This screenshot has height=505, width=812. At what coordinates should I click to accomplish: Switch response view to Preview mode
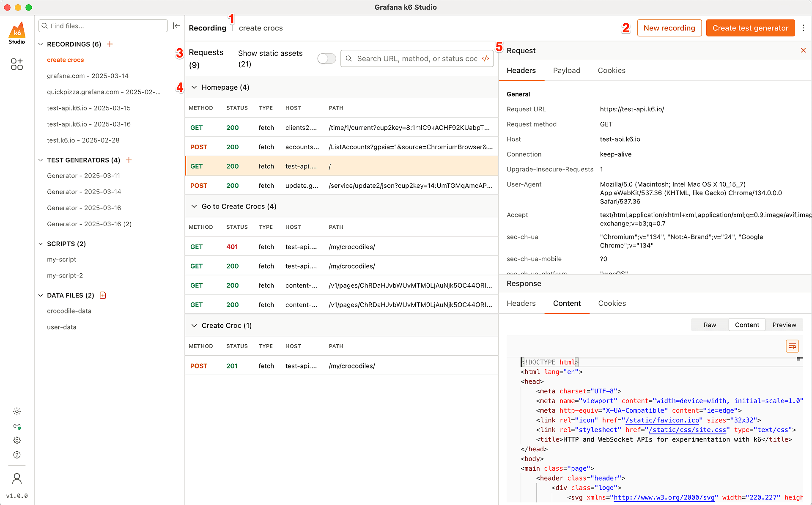(784, 325)
